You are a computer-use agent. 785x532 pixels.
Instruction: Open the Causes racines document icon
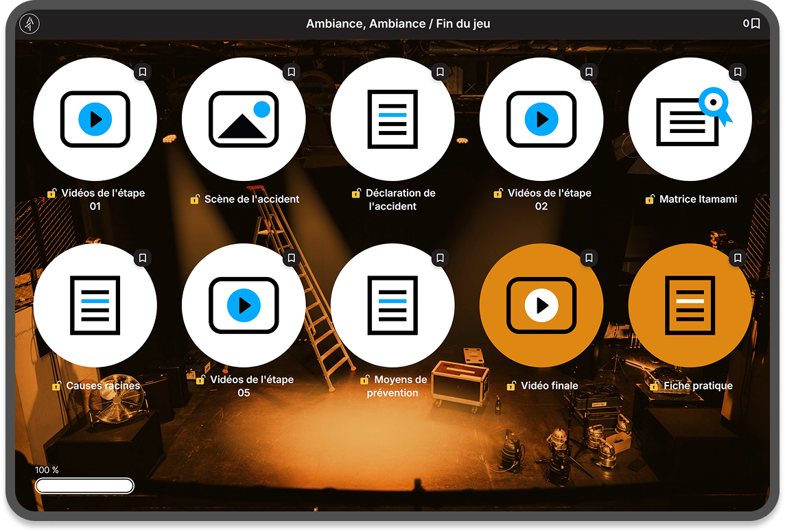coord(95,305)
